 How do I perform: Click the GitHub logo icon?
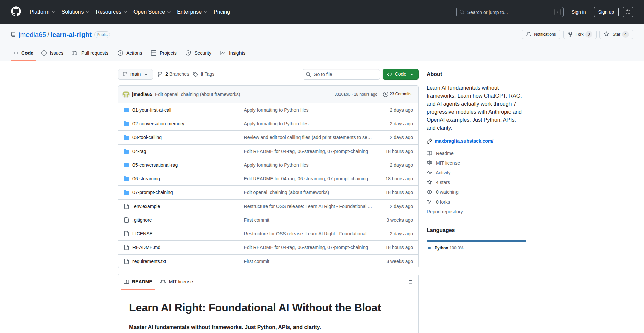(16, 12)
